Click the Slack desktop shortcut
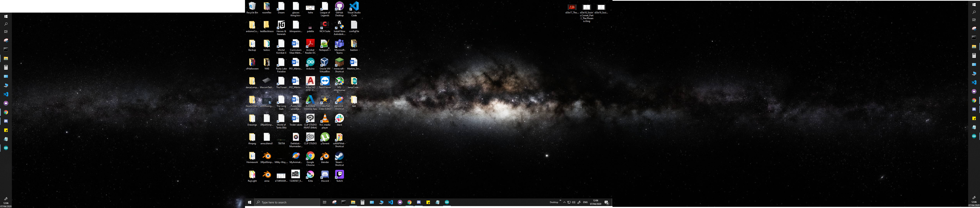Image resolution: width=980 pixels, height=208 pixels. tap(339, 119)
